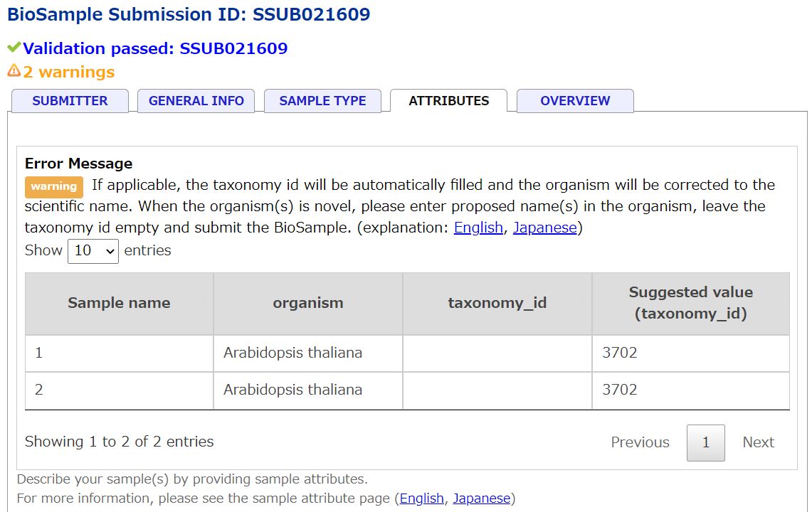The height and width of the screenshot is (512, 812).
Task: Sort by Sample name column header
Action: 119,304
